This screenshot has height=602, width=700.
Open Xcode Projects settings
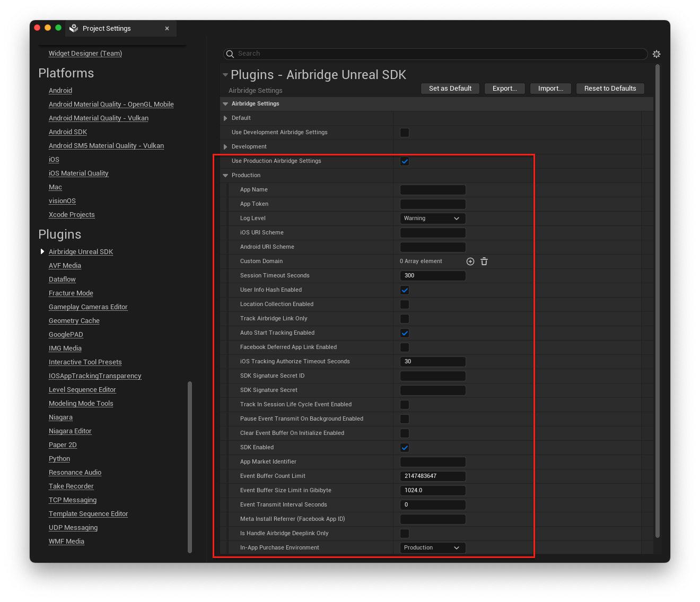pos(72,215)
